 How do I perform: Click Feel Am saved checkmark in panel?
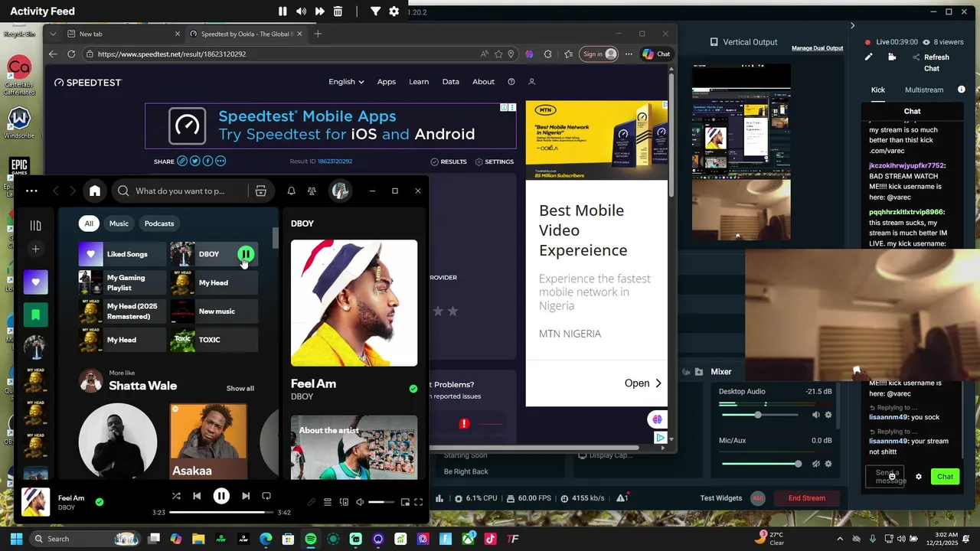413,389
